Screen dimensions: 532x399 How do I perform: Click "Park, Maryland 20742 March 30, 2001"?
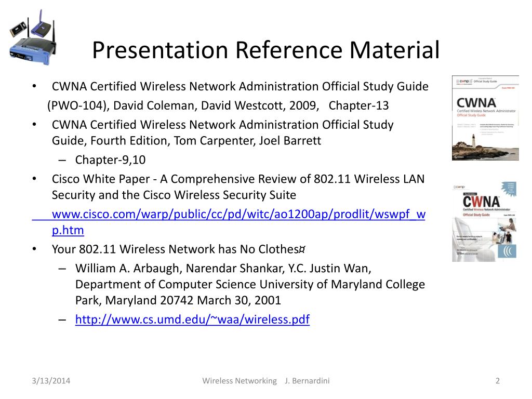(x=178, y=300)
